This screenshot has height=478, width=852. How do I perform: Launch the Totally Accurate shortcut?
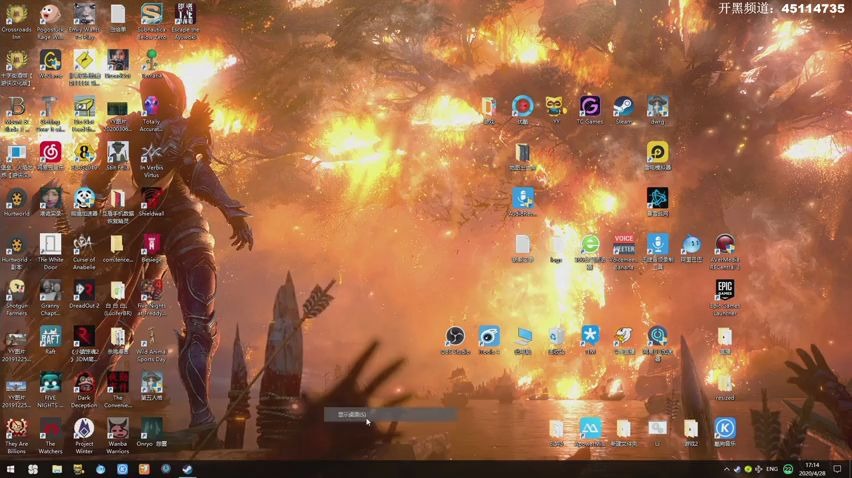tap(152, 113)
